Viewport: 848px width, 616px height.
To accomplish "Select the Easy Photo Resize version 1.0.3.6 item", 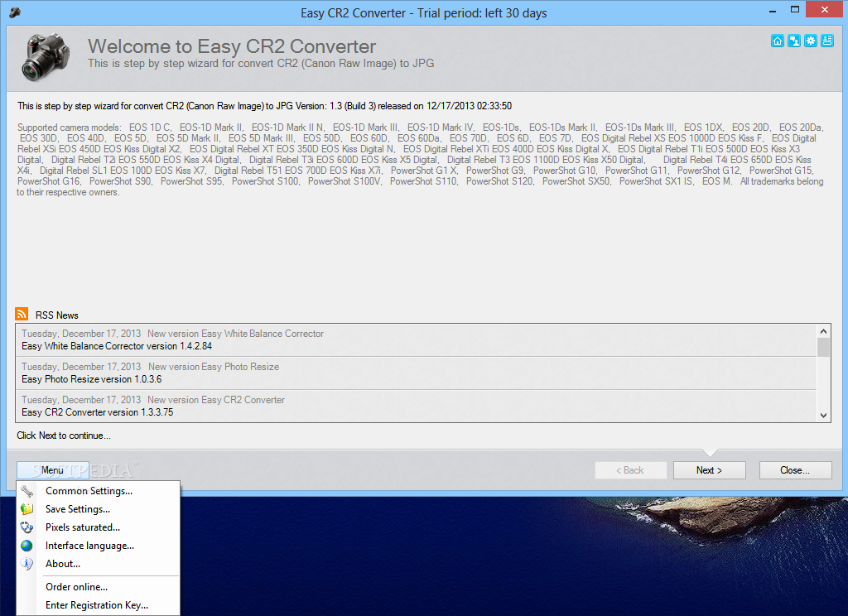I will [x=417, y=373].
